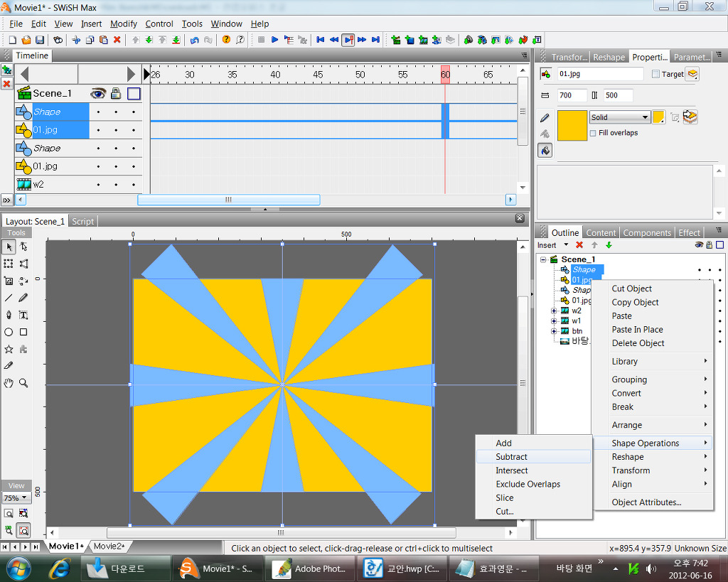This screenshot has height=582, width=728.
Task: Choose the Pencil tool in Tools
Action: [x=23, y=298]
